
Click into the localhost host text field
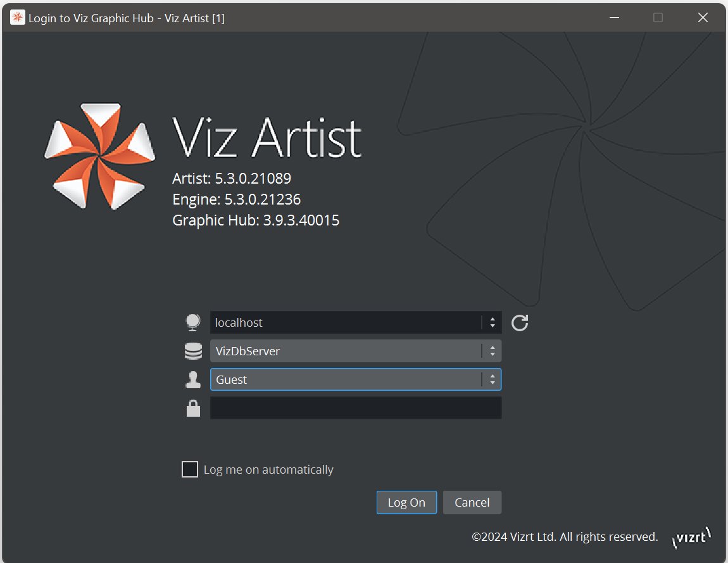pos(345,322)
